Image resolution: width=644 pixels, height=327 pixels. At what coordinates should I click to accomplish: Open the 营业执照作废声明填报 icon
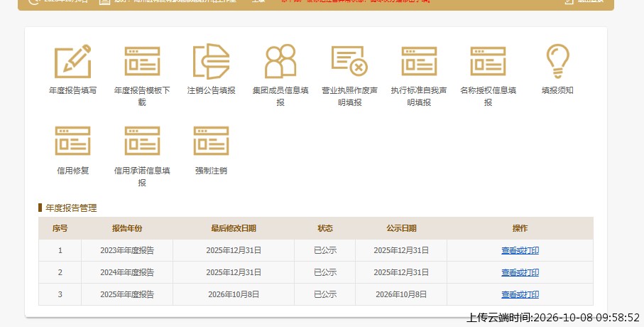(349, 62)
